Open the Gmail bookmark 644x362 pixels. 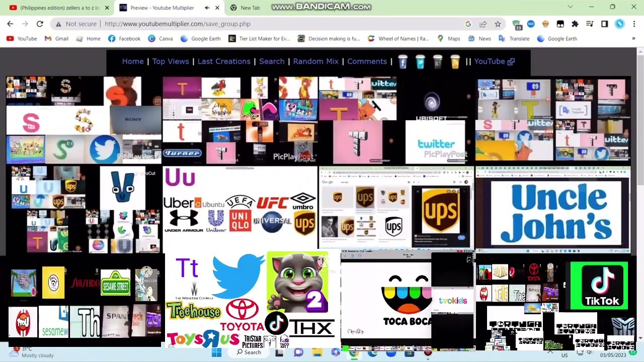[56, 39]
